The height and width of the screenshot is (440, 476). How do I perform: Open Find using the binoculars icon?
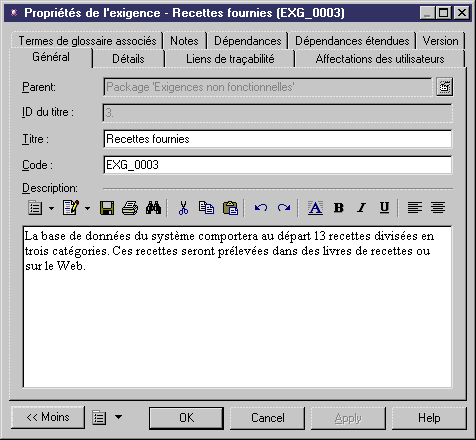click(153, 208)
